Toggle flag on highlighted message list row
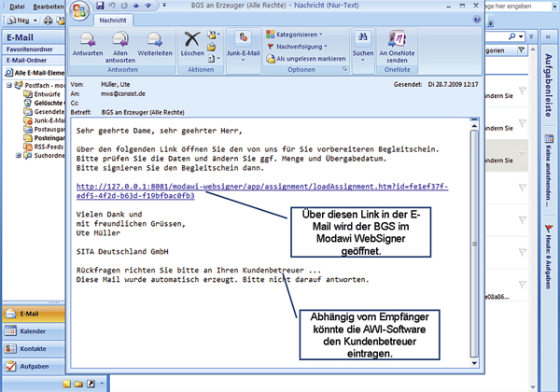Viewport: 560px width, 392px height. (x=522, y=155)
